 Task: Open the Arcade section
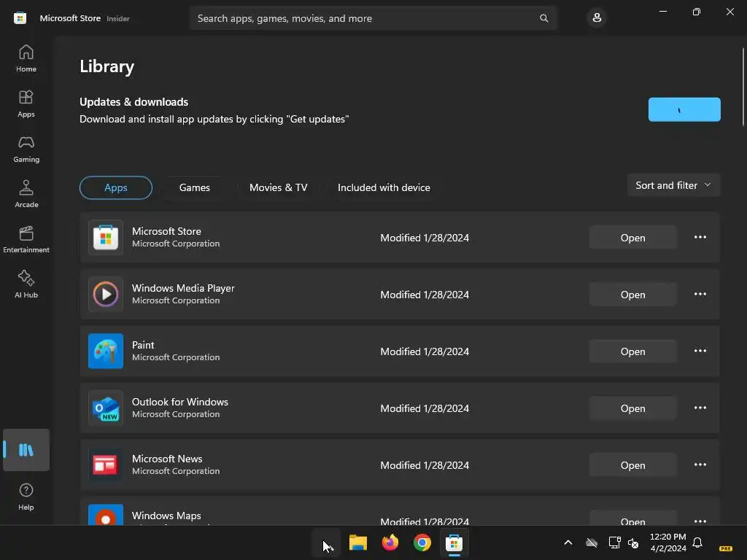click(26, 194)
